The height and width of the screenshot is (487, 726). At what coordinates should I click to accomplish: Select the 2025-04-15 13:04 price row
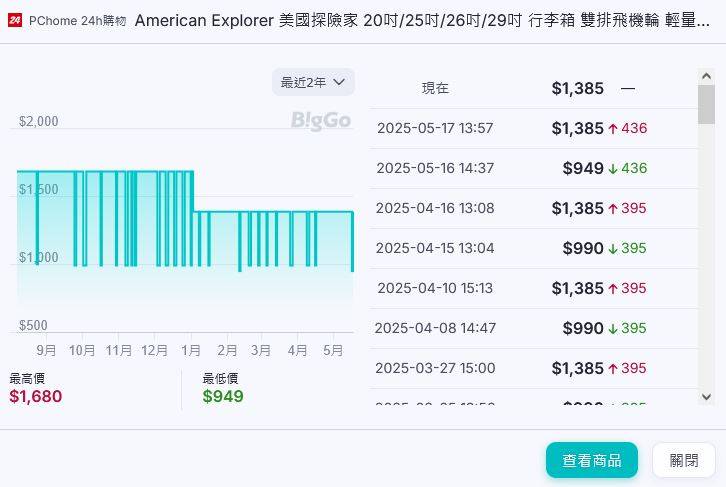click(x=533, y=248)
